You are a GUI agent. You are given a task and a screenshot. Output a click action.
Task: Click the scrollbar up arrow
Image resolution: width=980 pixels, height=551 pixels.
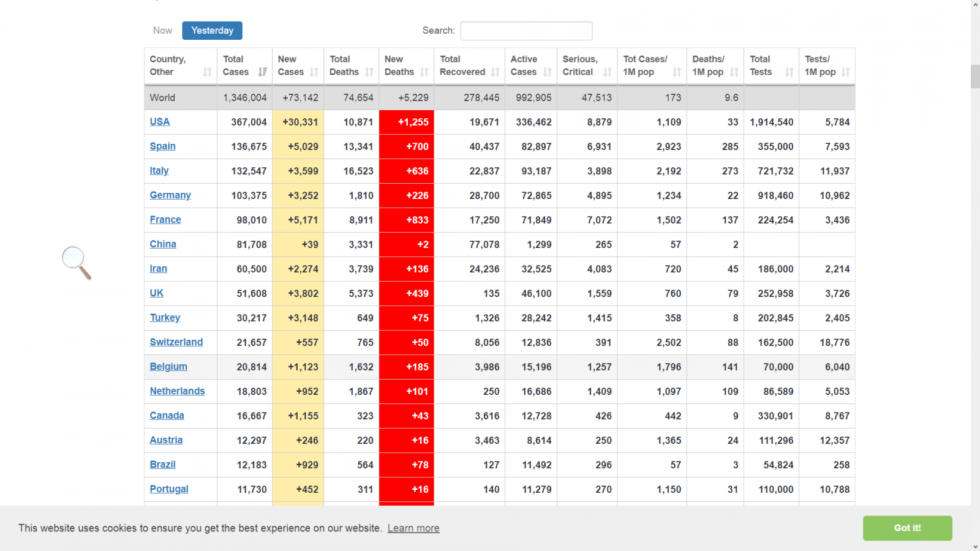click(x=975, y=5)
